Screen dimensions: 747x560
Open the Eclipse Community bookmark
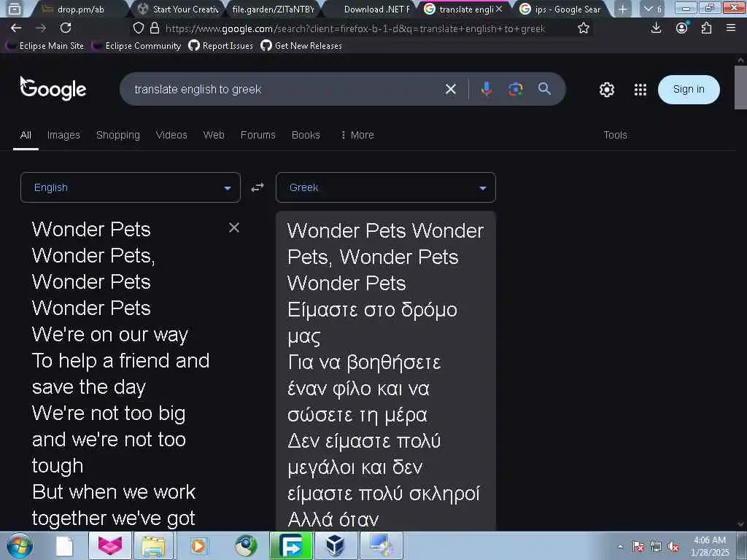pos(137,46)
